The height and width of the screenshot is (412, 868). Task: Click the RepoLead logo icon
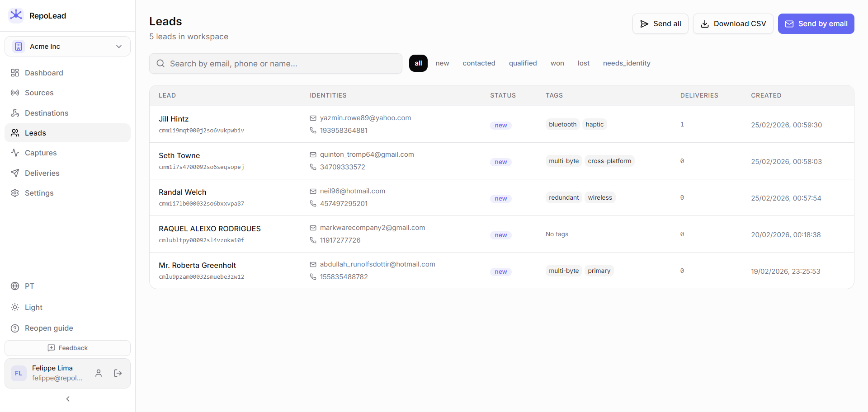click(16, 15)
